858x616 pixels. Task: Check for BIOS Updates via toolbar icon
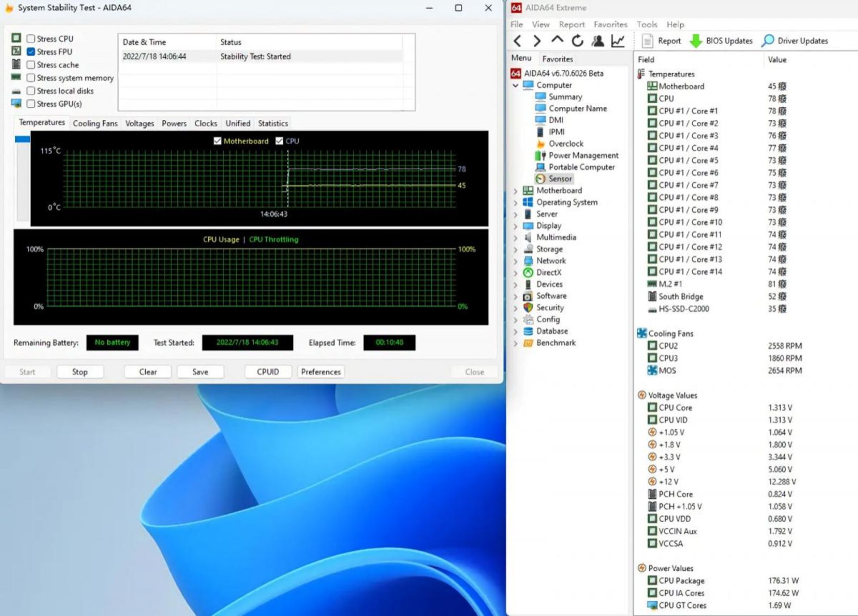point(721,41)
